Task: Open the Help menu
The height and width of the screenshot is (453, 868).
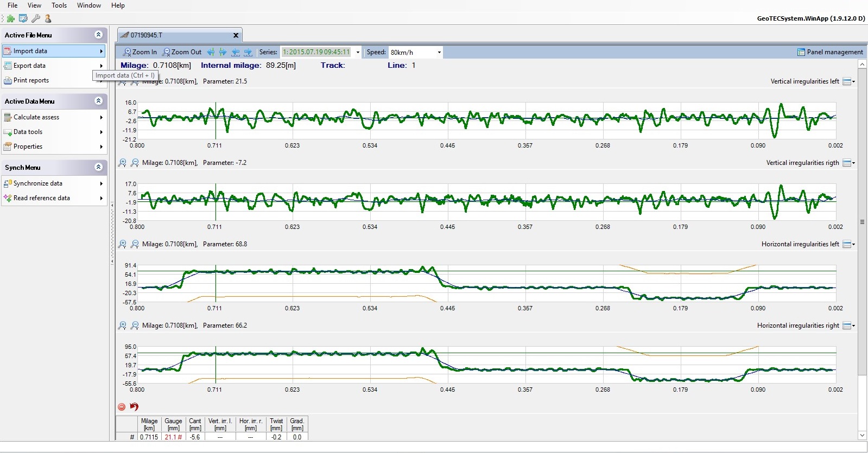Action: click(118, 5)
